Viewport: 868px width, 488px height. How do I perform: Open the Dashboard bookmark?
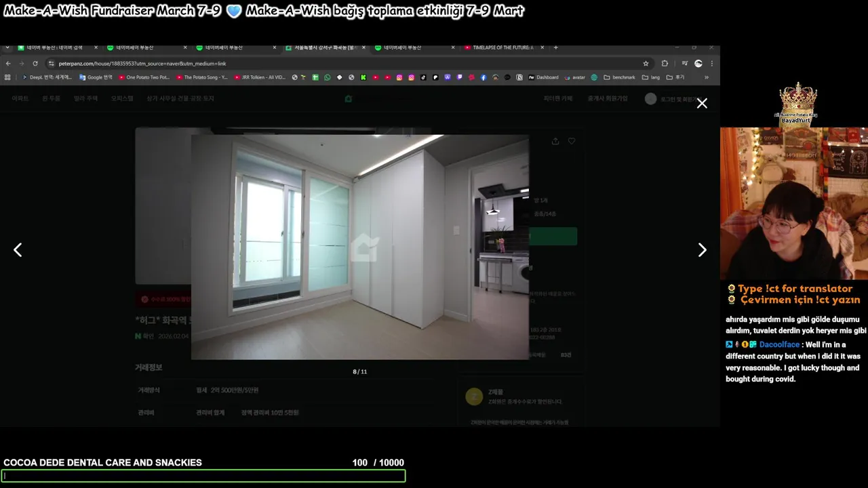[542, 77]
